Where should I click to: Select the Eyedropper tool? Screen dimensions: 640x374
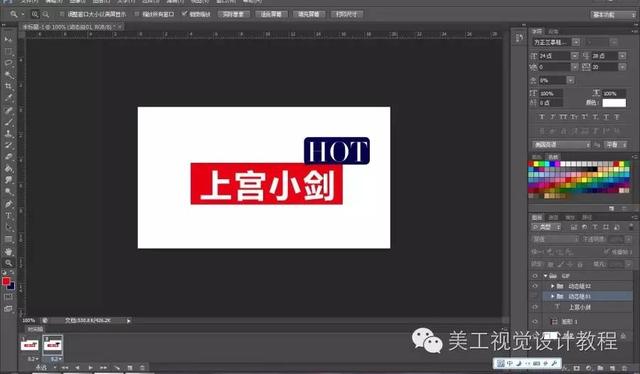pyautogui.click(x=8, y=98)
